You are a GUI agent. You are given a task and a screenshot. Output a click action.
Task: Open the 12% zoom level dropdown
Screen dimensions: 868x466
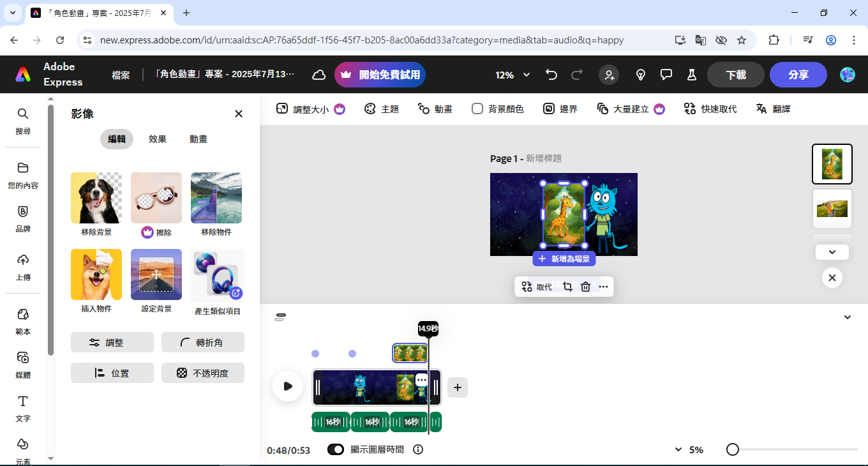pyautogui.click(x=513, y=75)
